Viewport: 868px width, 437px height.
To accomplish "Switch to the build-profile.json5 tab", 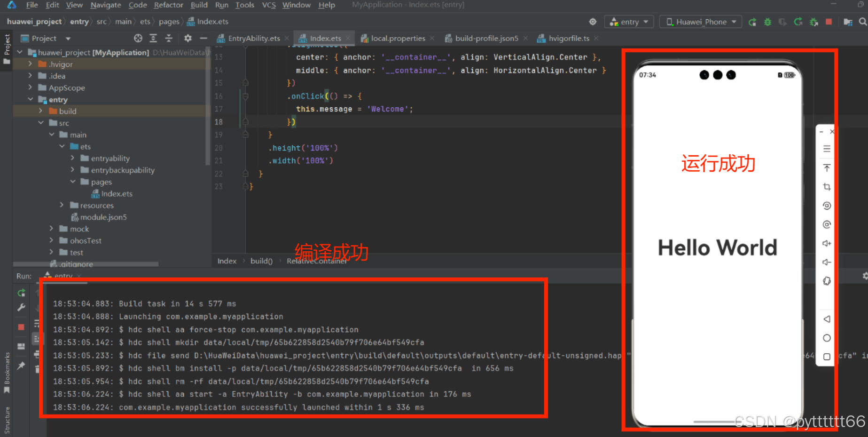I will 486,38.
